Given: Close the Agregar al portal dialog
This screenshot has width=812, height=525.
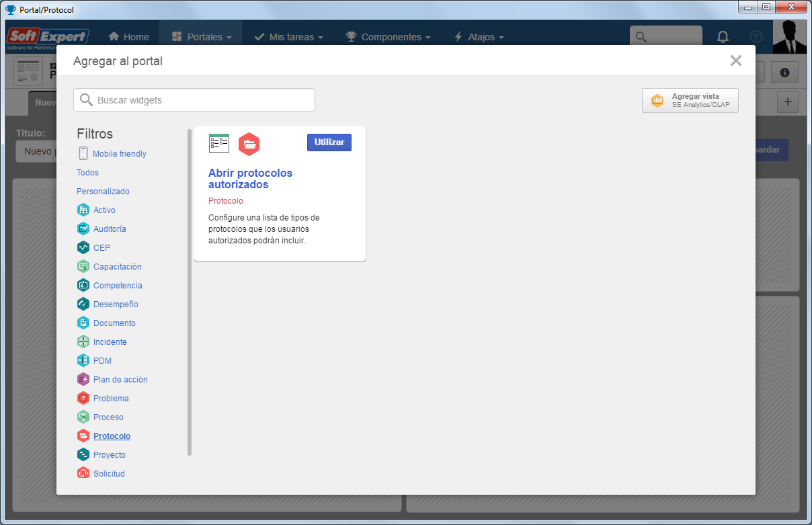Looking at the screenshot, I should [x=736, y=60].
